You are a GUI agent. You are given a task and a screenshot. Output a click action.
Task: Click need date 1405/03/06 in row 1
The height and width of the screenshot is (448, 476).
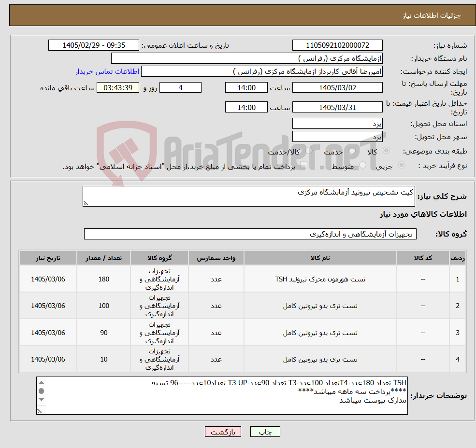48,279
